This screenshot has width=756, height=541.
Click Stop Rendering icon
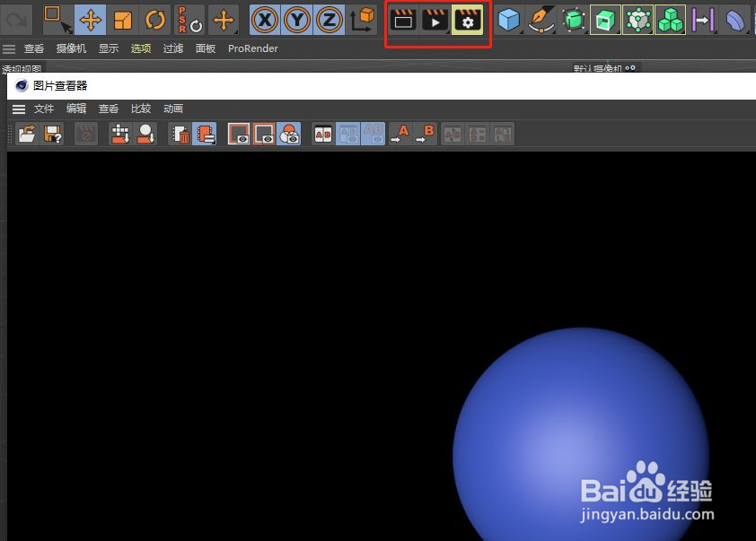[x=86, y=134]
